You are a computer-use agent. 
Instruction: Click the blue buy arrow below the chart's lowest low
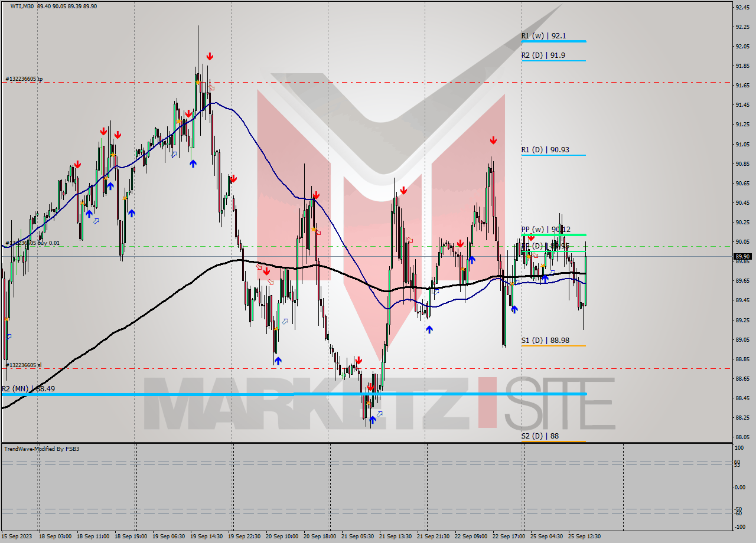click(372, 420)
